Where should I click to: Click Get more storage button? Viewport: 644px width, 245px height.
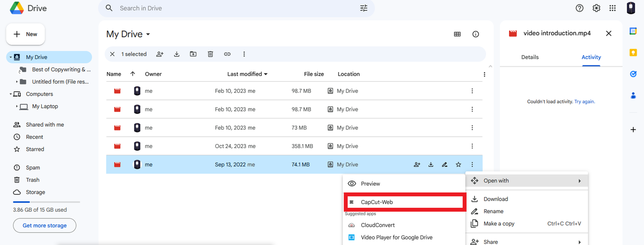(45, 225)
